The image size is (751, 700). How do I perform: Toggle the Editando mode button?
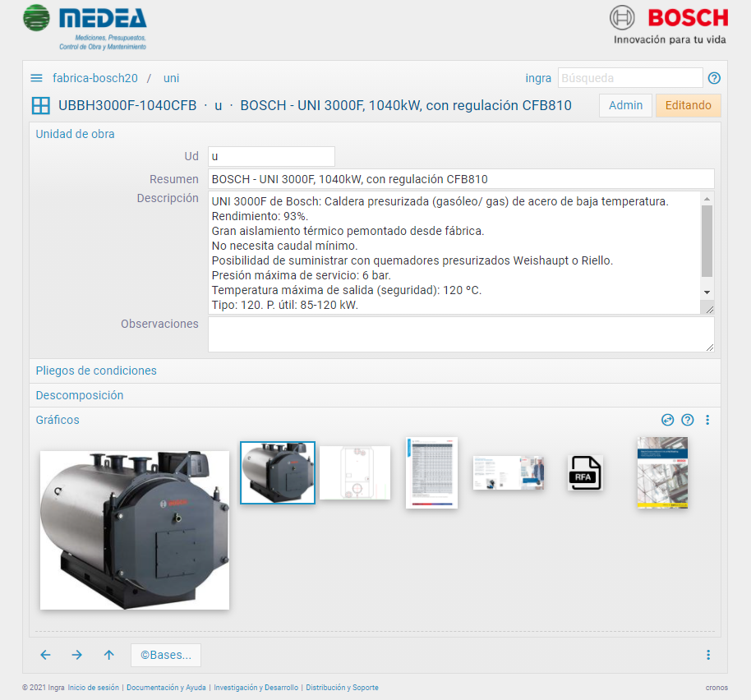[x=688, y=105]
